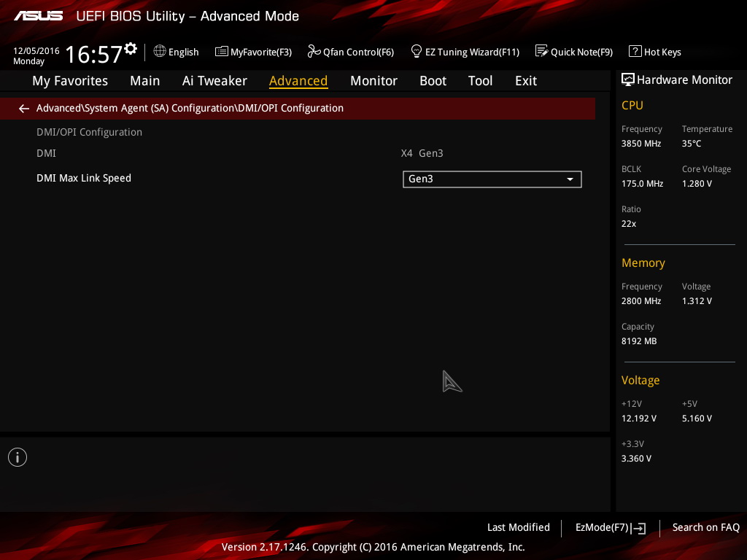
Task: Click the EzMode exit arrow icon
Action: click(638, 528)
